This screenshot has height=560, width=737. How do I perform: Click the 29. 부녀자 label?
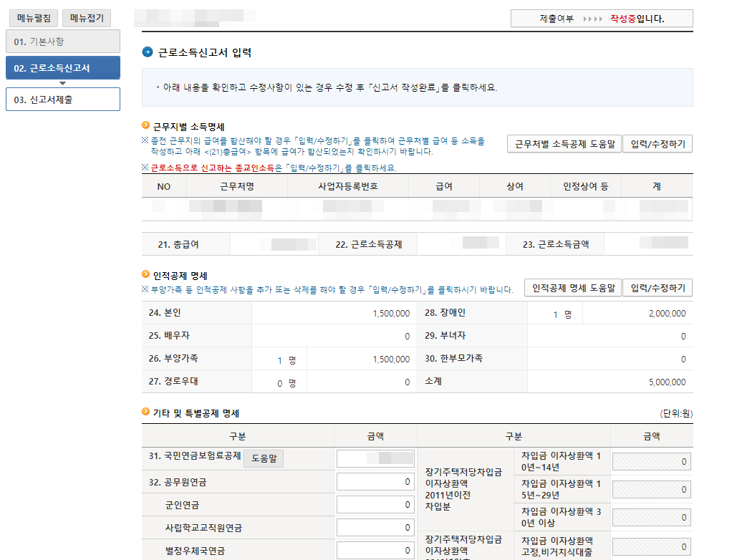coord(445,335)
